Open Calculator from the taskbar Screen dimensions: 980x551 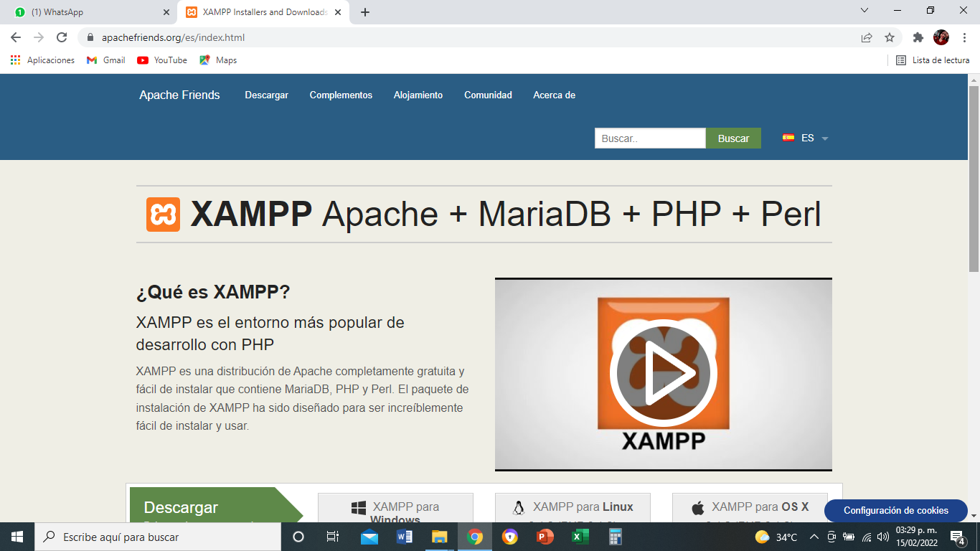click(615, 537)
